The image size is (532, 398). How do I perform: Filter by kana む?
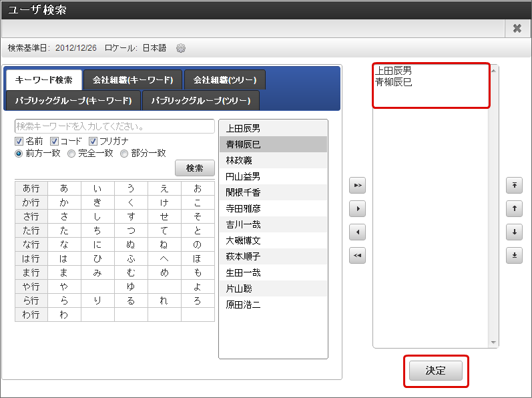(131, 272)
